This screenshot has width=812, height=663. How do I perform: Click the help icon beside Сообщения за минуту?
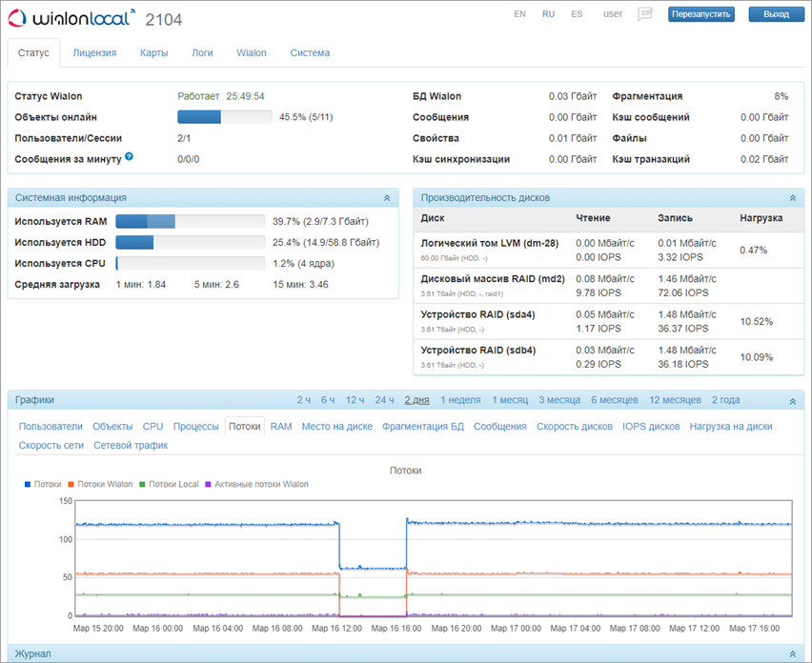pyautogui.click(x=129, y=156)
